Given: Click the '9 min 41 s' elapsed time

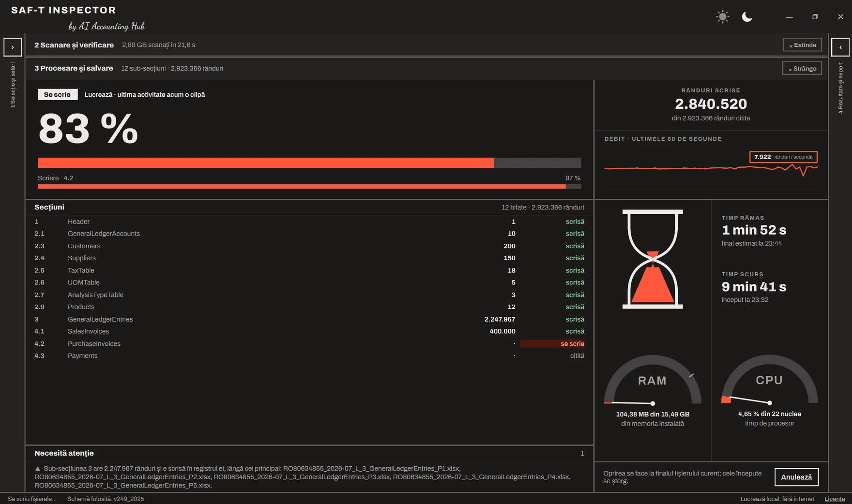Looking at the screenshot, I should (x=754, y=287).
